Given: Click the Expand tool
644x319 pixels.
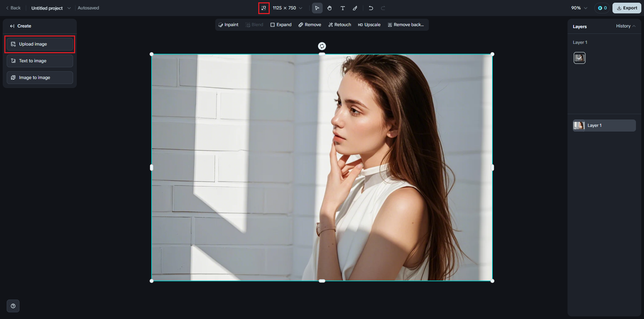Looking at the screenshot, I should pyautogui.click(x=281, y=25).
